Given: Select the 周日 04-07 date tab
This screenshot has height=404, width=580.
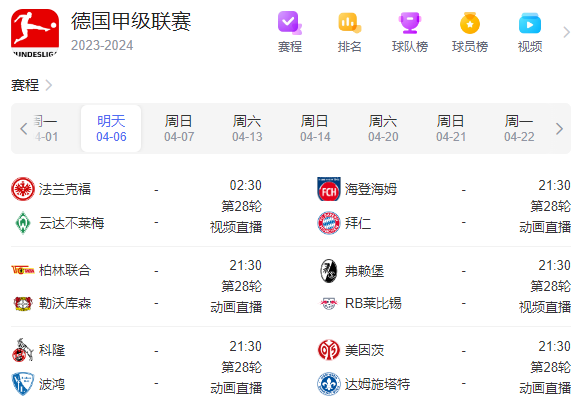Looking at the screenshot, I should pyautogui.click(x=179, y=128).
